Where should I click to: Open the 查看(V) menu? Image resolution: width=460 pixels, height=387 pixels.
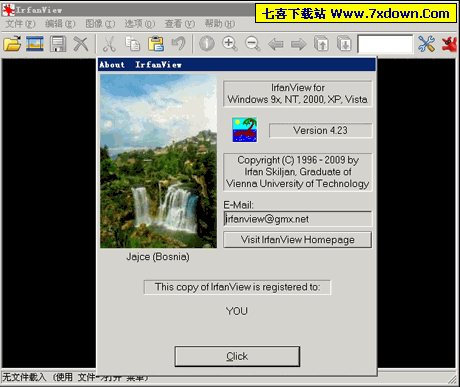[x=180, y=24]
